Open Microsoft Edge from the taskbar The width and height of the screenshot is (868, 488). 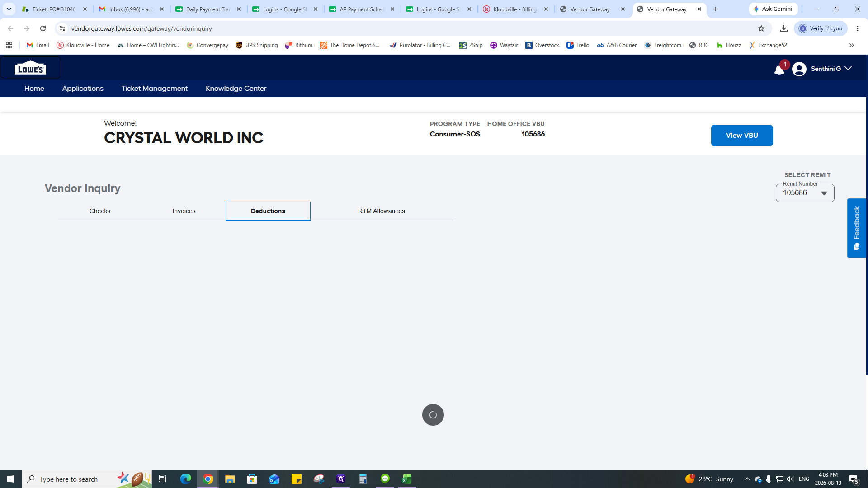pos(186,479)
